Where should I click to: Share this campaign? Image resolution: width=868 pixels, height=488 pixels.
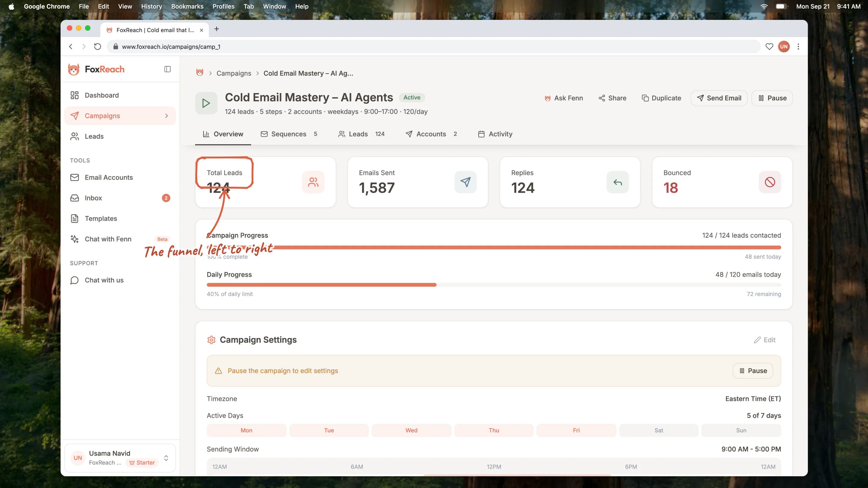tap(612, 98)
